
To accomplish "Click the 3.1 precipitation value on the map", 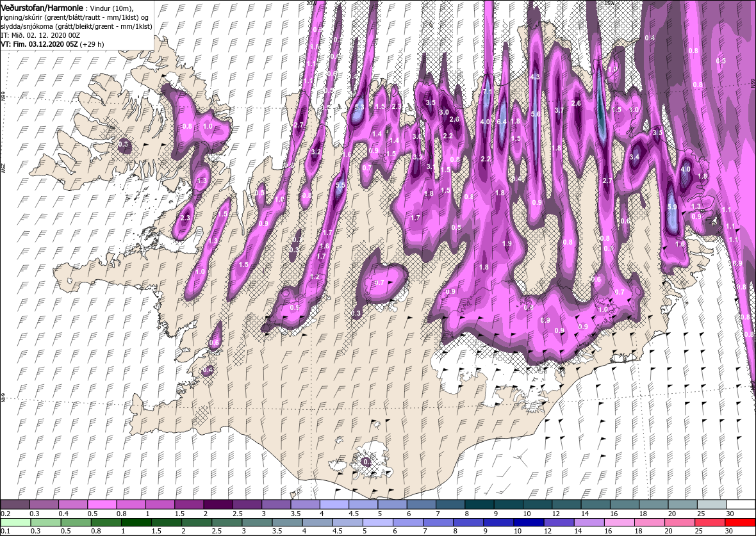I will tap(431, 166).
